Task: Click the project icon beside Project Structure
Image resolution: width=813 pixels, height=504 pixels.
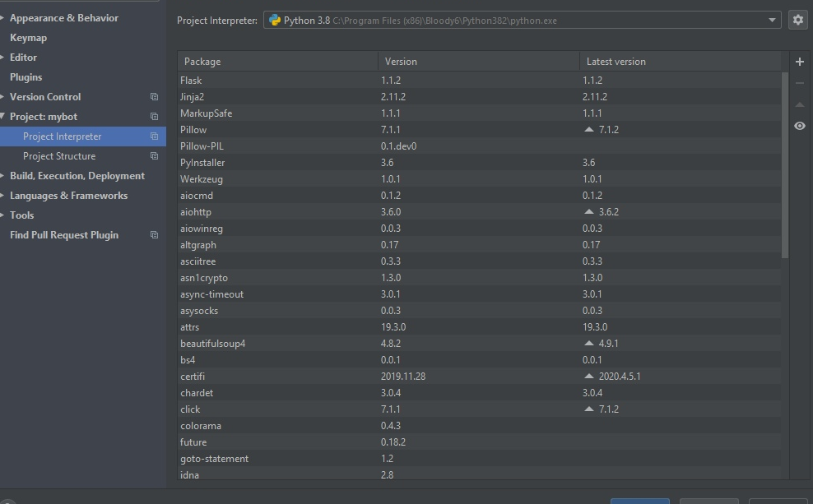Action: click(x=154, y=156)
